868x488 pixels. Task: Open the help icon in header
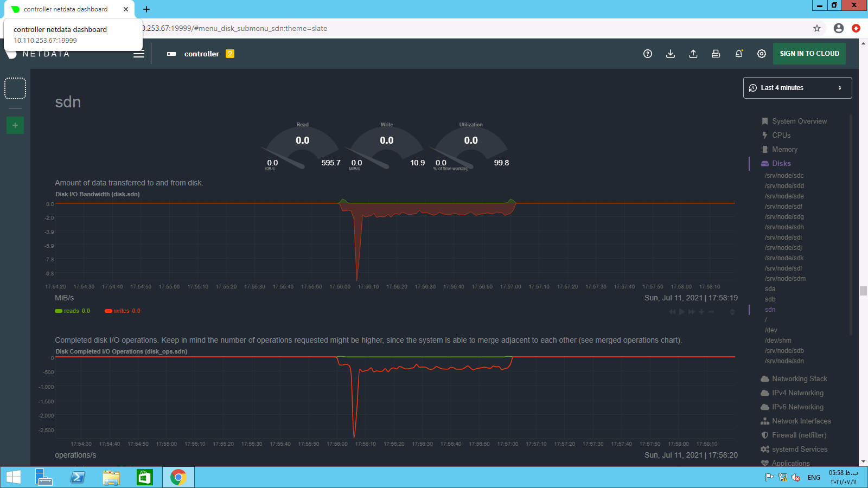[648, 54]
